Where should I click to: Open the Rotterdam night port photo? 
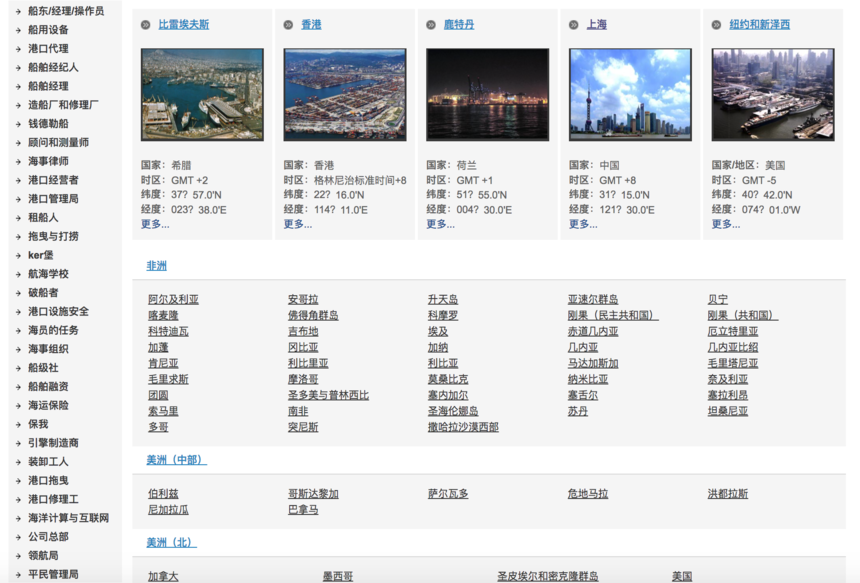(488, 94)
